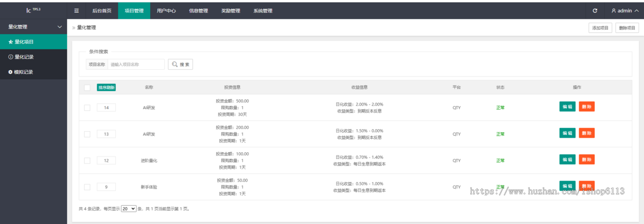644x224 pixels.
Task: Select 量化记录 in the sidebar
Action: (33, 57)
